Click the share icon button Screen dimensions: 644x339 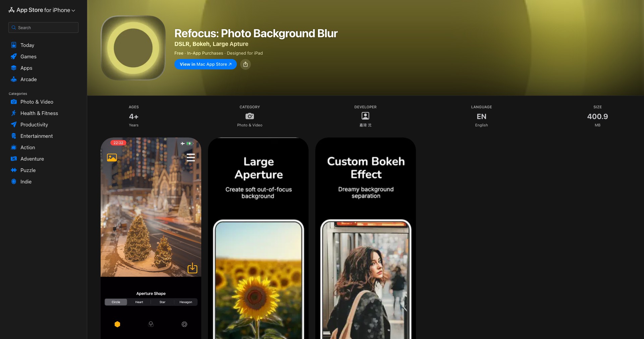coord(246,64)
